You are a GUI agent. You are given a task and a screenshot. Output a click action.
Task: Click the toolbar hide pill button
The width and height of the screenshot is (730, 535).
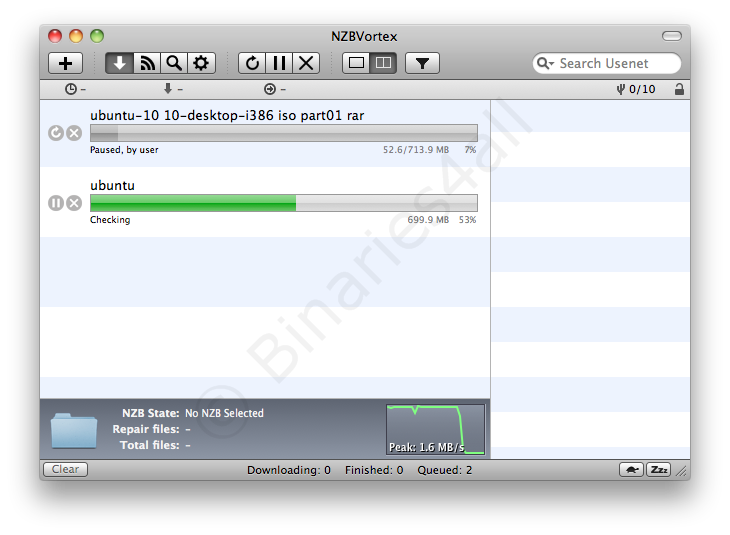pyautogui.click(x=672, y=36)
